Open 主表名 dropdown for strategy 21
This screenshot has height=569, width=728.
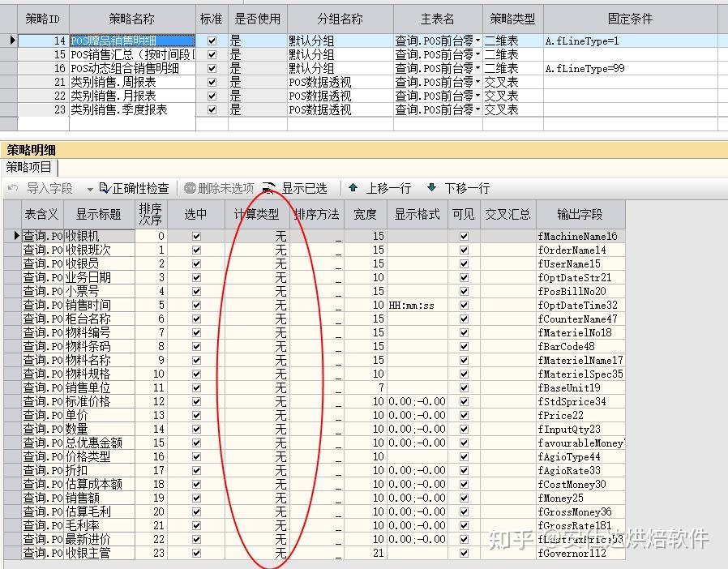pos(477,82)
